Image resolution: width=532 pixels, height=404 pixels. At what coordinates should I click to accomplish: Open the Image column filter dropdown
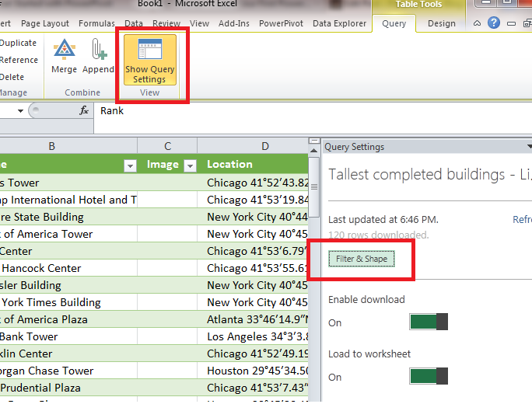190,165
